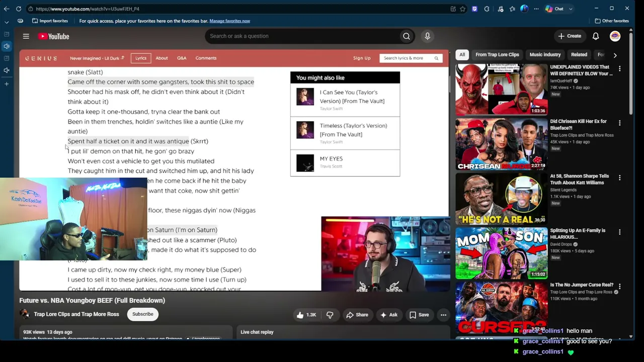The image size is (644, 362).
Task: View site info via the address bar lock icon
Action: coord(31,9)
